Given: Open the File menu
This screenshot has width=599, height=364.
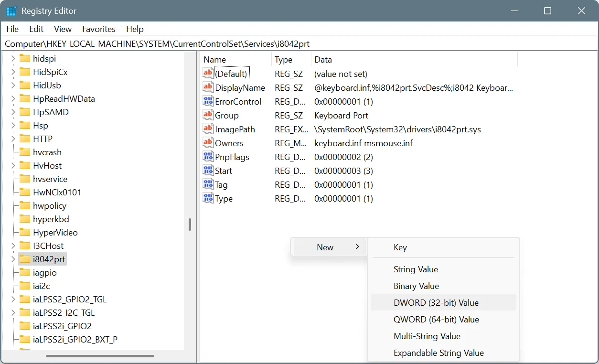Looking at the screenshot, I should (12, 29).
